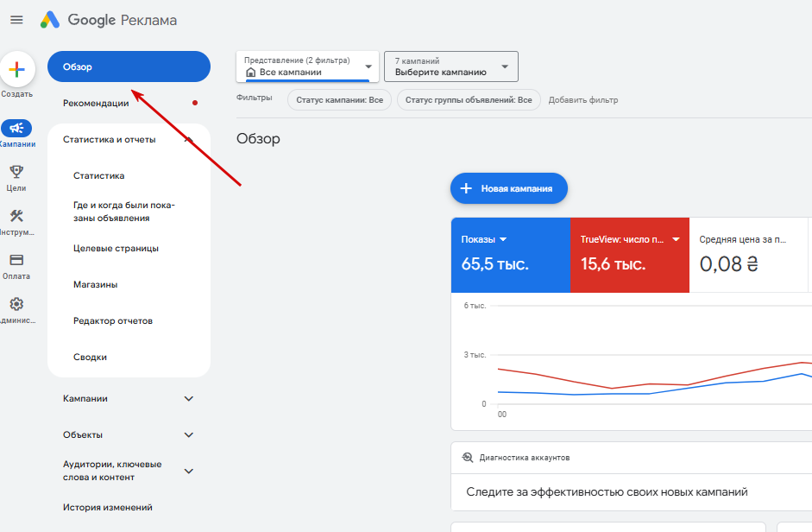The height and width of the screenshot is (532, 812).
Task: Collapse Статистика и отчеты section
Action: click(188, 139)
